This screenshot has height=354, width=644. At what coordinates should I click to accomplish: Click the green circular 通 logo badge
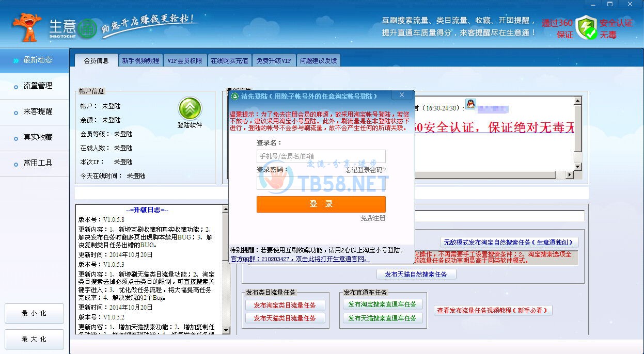coord(88,28)
